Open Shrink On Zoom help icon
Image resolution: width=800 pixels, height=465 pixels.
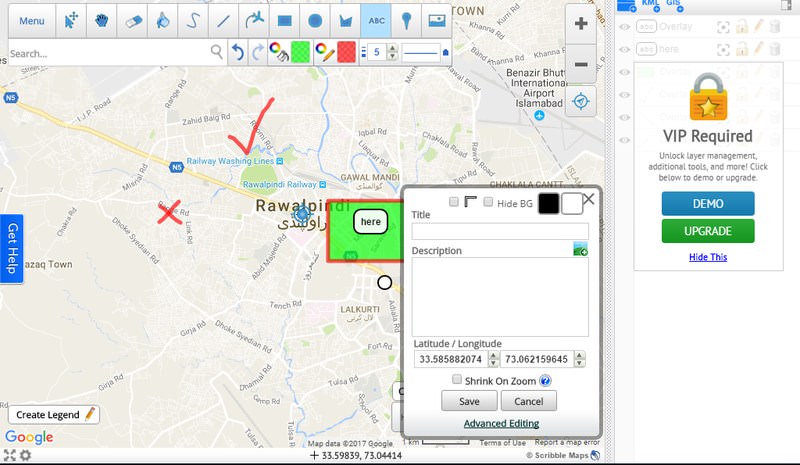tap(545, 381)
